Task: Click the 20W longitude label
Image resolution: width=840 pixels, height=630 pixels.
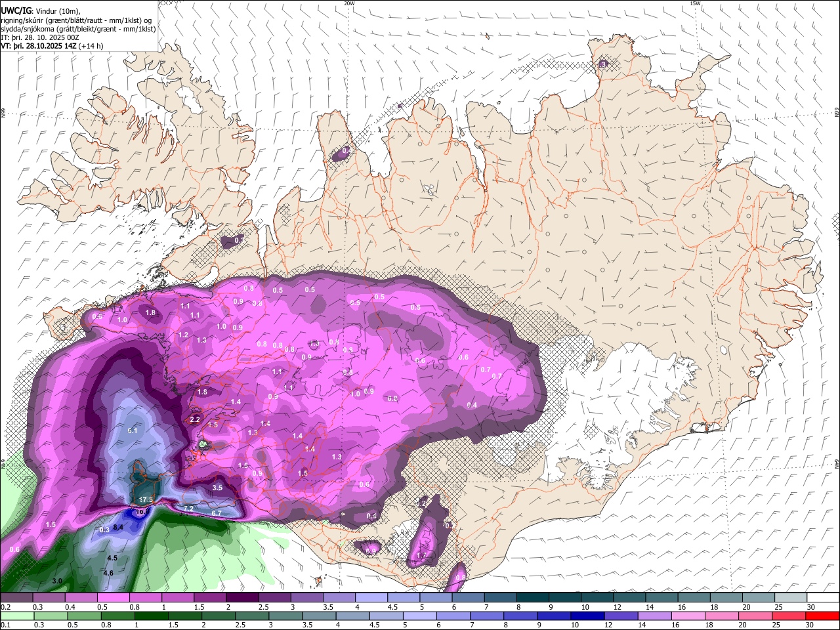Action: 349,3
